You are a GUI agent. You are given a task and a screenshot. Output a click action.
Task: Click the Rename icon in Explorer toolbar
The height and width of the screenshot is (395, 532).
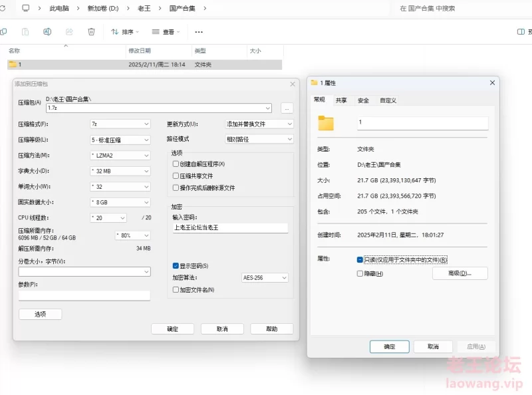[47, 32]
